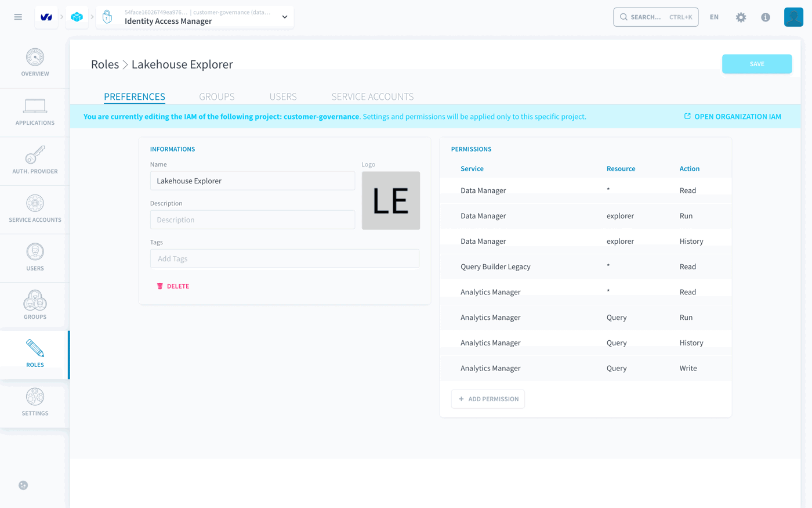Click the cookie icon at bottom left
This screenshot has height=508, width=812.
23,485
